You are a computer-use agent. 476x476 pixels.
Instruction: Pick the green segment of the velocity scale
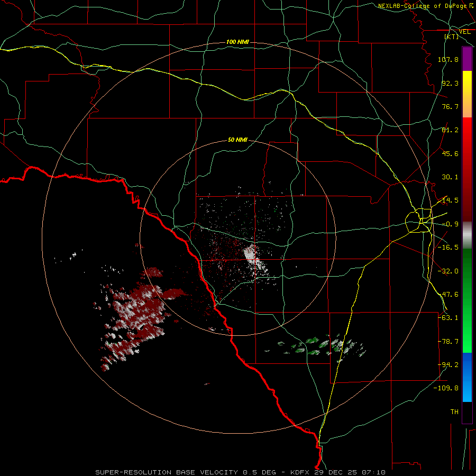click(467, 300)
